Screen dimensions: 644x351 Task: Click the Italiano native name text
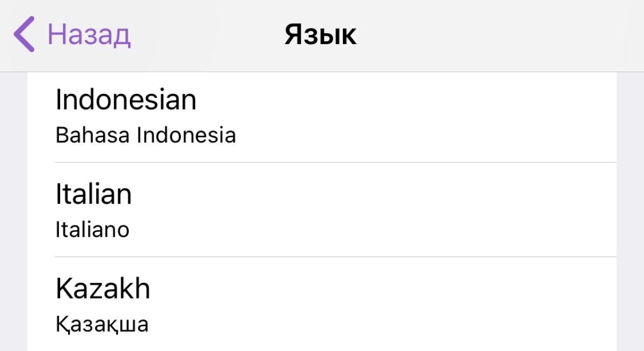tap(92, 230)
